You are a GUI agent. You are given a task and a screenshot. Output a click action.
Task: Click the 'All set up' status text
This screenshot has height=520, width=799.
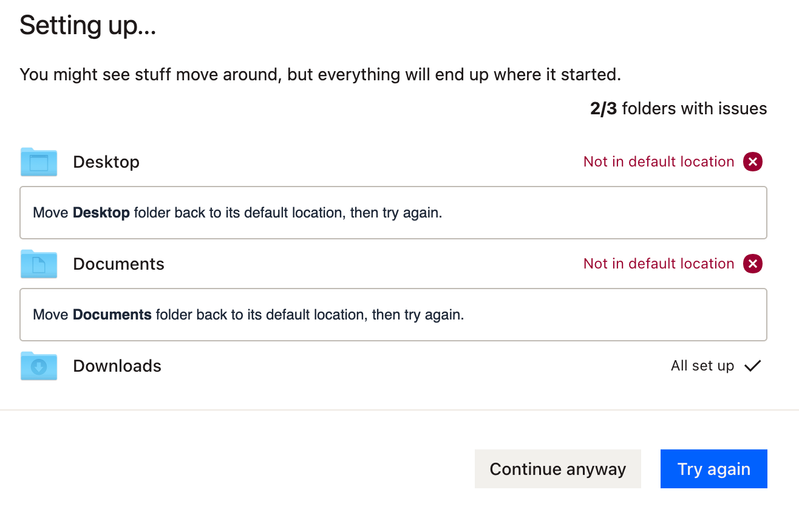coord(702,366)
